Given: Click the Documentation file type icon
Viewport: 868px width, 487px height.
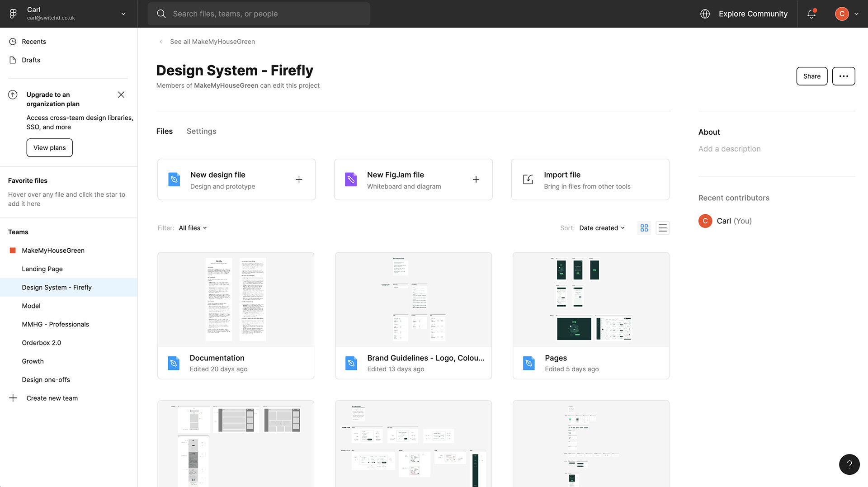Looking at the screenshot, I should [174, 363].
